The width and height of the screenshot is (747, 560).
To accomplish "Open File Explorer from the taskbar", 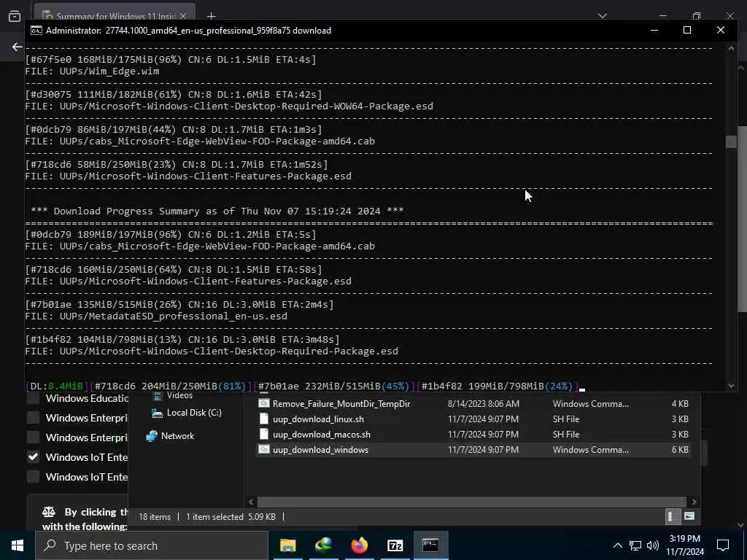I will pos(287,545).
